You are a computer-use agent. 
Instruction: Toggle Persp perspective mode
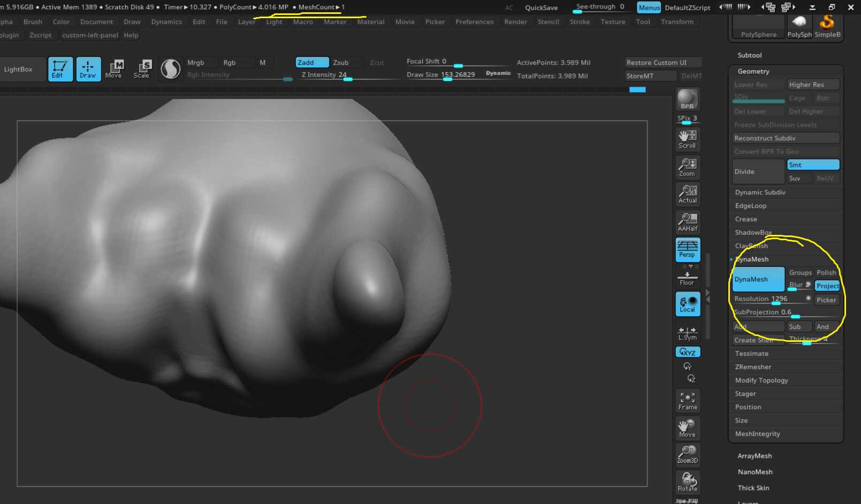coord(688,249)
